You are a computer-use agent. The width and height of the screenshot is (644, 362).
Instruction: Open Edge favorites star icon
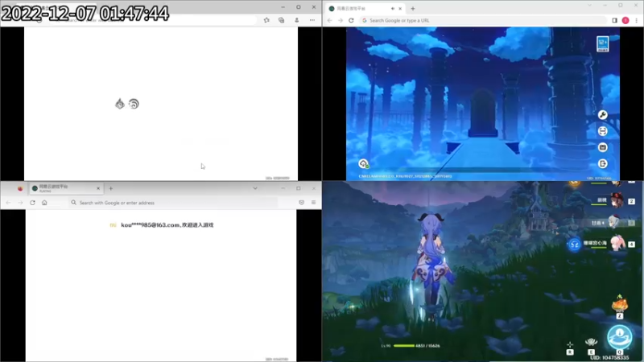[x=266, y=20]
